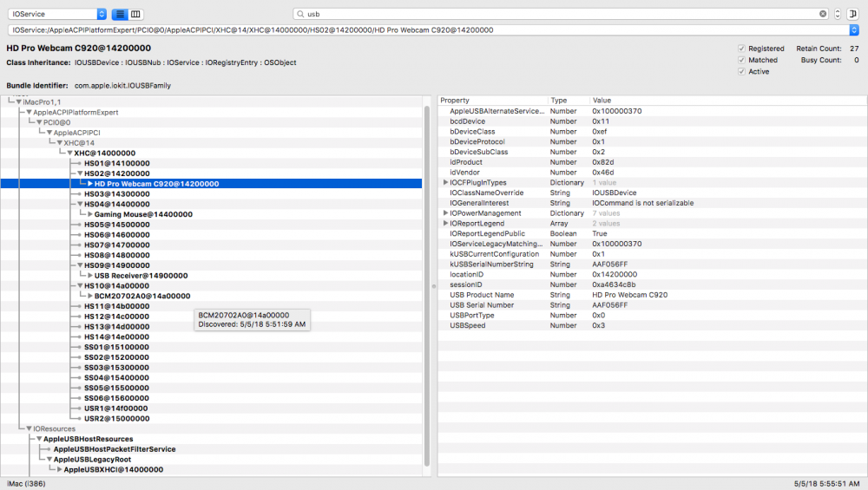This screenshot has height=490, width=868.
Task: Collapse the AppleACPIPCI node
Action: click(49, 133)
